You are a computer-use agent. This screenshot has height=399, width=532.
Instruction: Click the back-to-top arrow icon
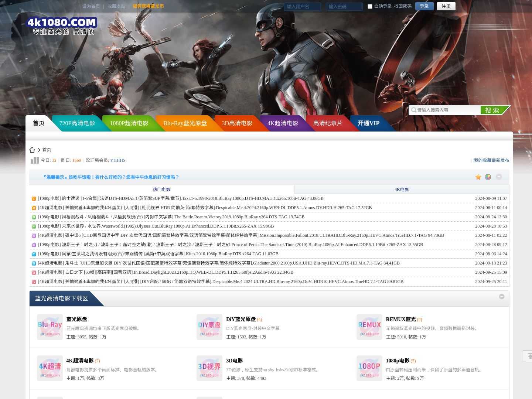[x=528, y=356]
